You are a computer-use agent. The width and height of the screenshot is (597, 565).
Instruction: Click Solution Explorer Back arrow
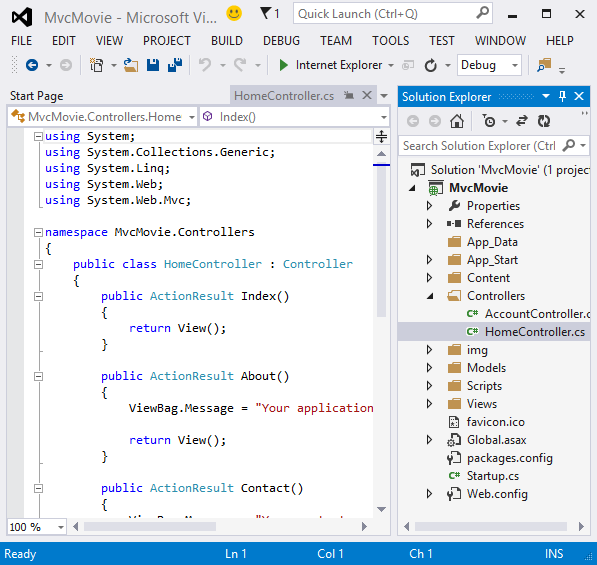point(413,121)
